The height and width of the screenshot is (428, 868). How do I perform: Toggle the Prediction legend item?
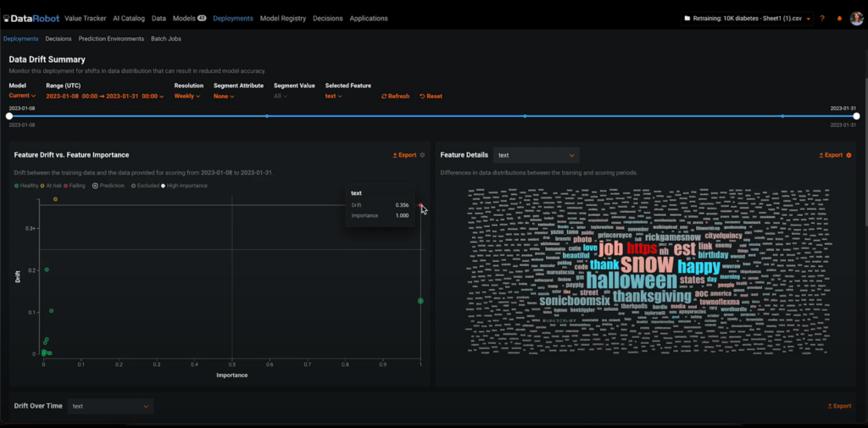click(x=108, y=185)
